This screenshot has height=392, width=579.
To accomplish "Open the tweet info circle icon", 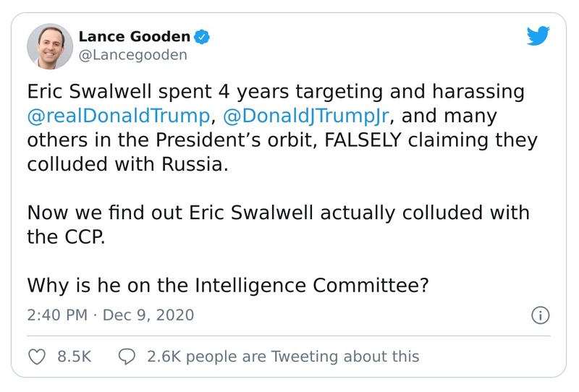I will tap(540, 315).
